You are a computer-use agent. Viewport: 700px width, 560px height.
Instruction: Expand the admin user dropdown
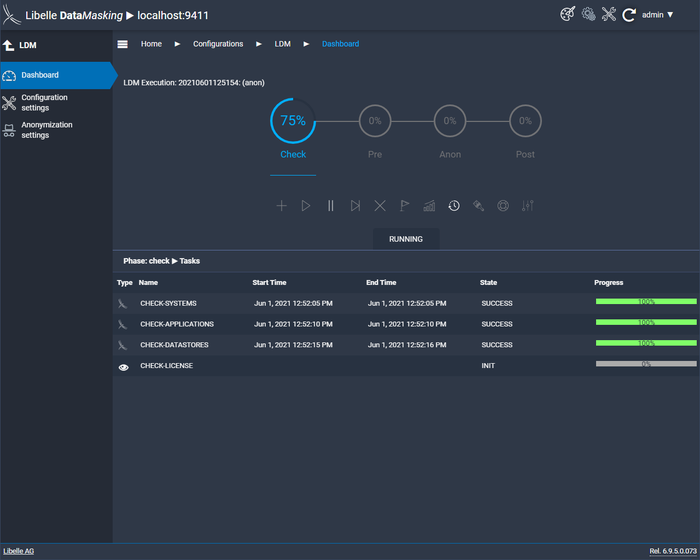(658, 15)
